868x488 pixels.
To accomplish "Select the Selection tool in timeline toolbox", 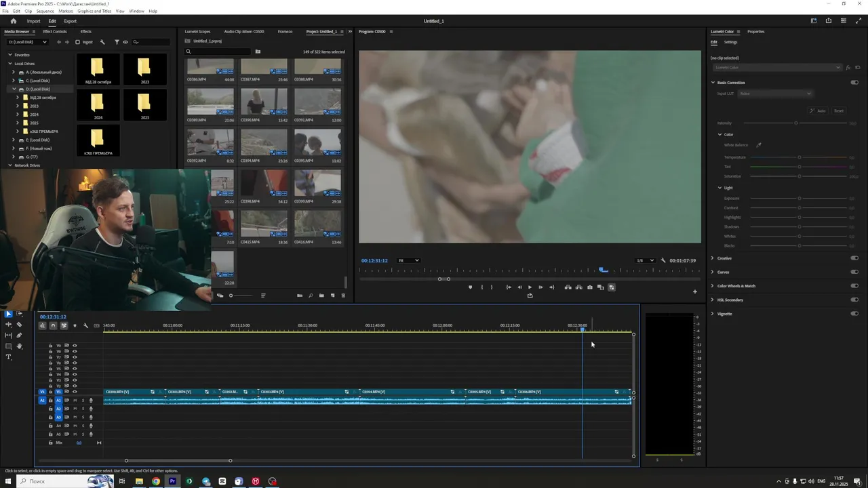I will [8, 314].
